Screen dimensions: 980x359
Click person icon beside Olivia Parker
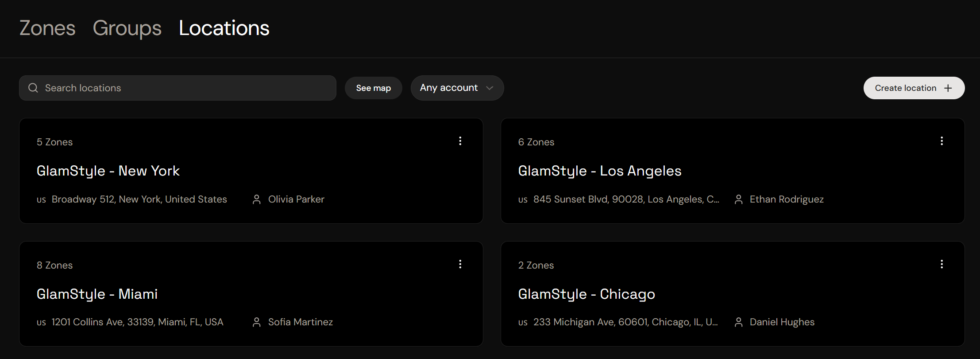pyautogui.click(x=257, y=199)
